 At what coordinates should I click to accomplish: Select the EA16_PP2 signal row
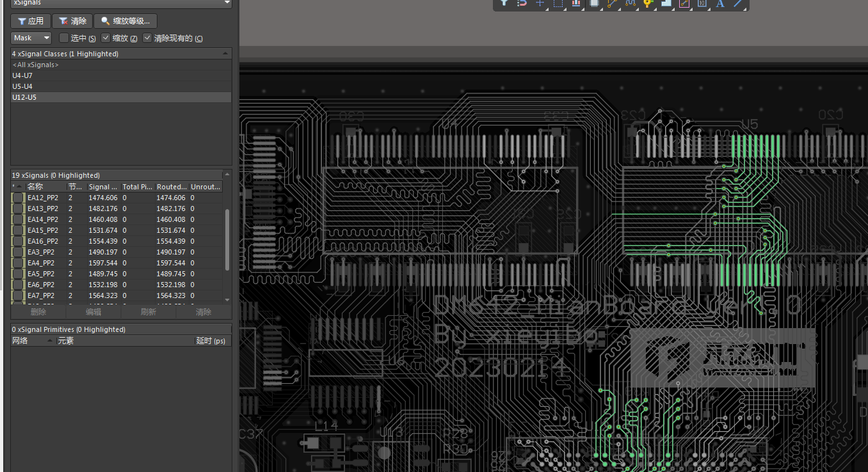[x=117, y=241]
